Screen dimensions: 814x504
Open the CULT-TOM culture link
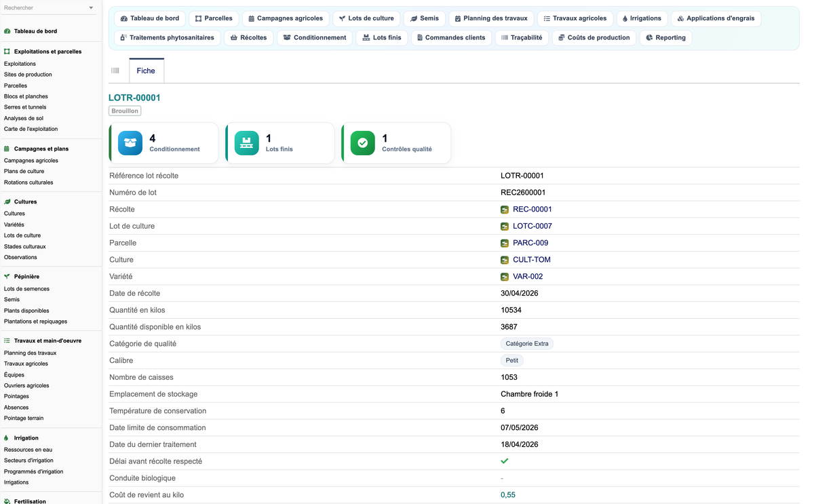coord(532,260)
